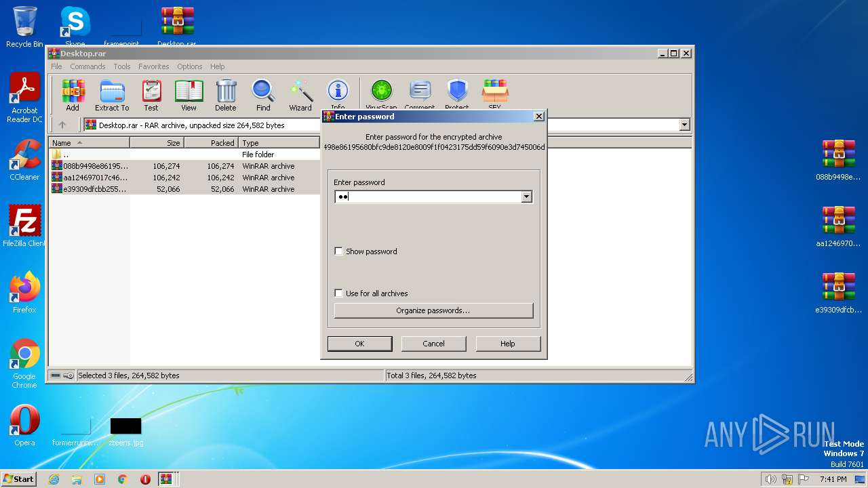Expand the archive path dropdown arrow
The height and width of the screenshot is (488, 868).
[x=684, y=125]
